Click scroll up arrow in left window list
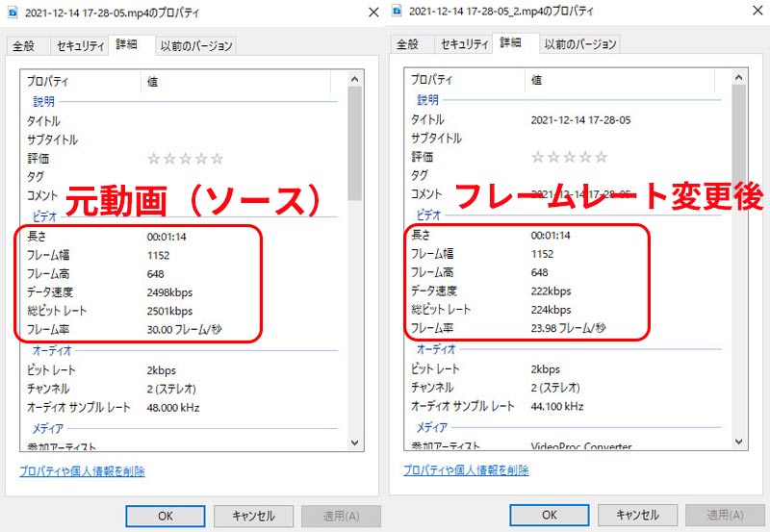This screenshot has width=770, height=532. point(355,79)
